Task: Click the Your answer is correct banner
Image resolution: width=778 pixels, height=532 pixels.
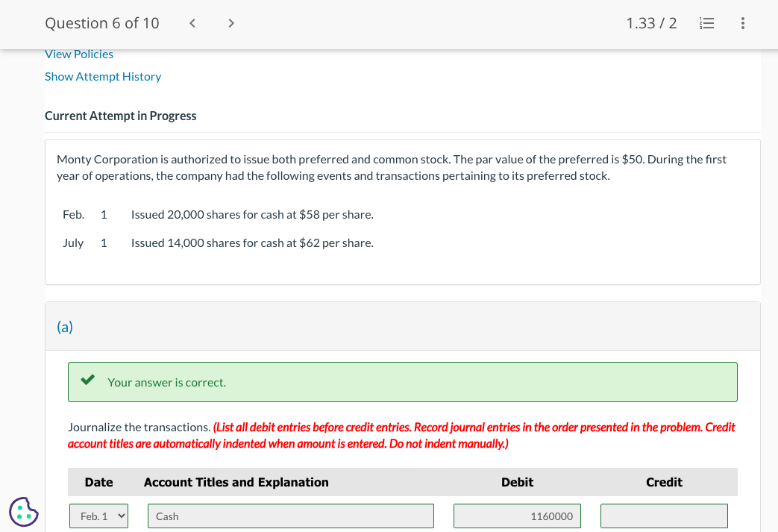Action: [403, 382]
